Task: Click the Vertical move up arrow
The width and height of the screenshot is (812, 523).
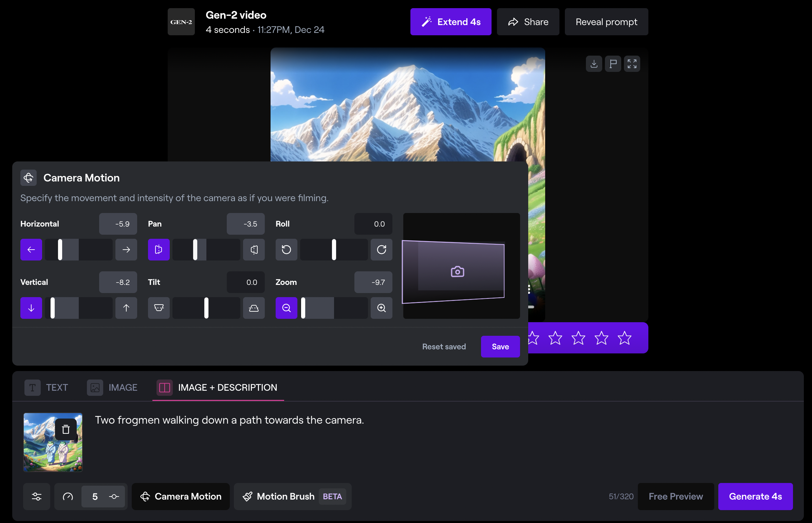Action: 126,308
